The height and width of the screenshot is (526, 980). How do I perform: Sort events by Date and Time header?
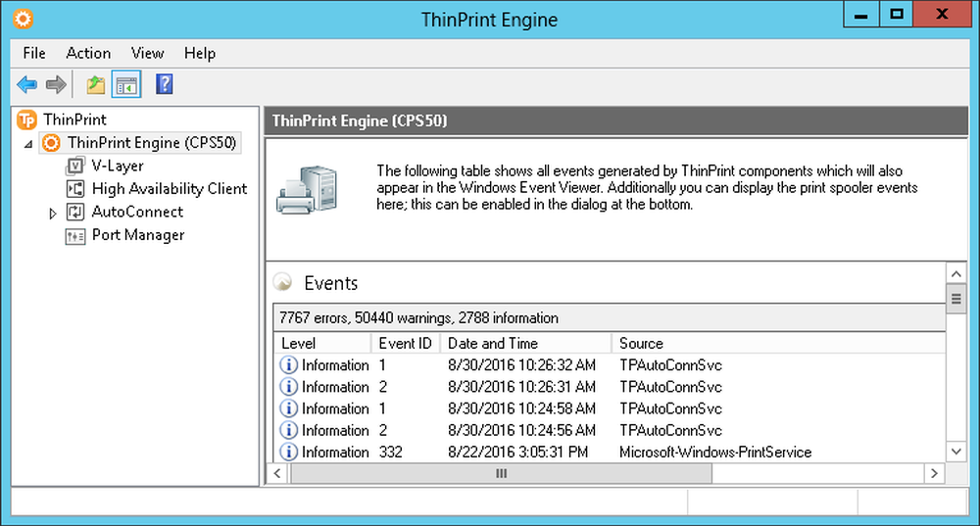click(x=492, y=344)
